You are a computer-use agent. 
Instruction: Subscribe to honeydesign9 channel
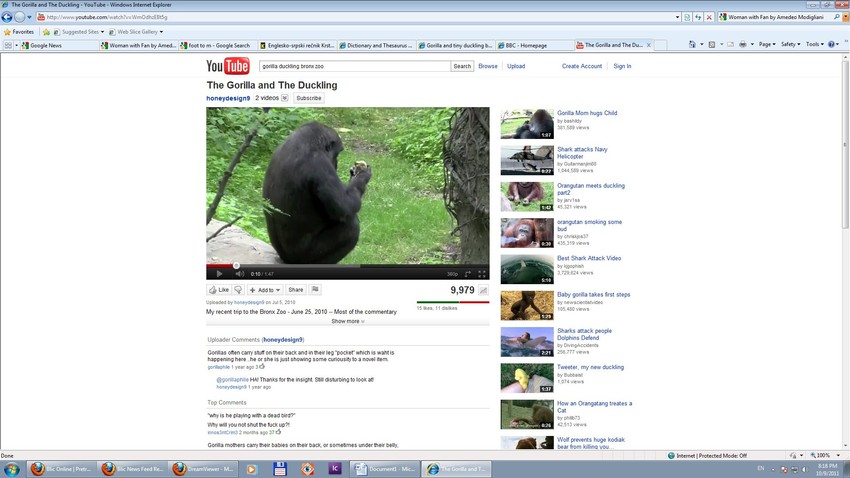pos(309,98)
